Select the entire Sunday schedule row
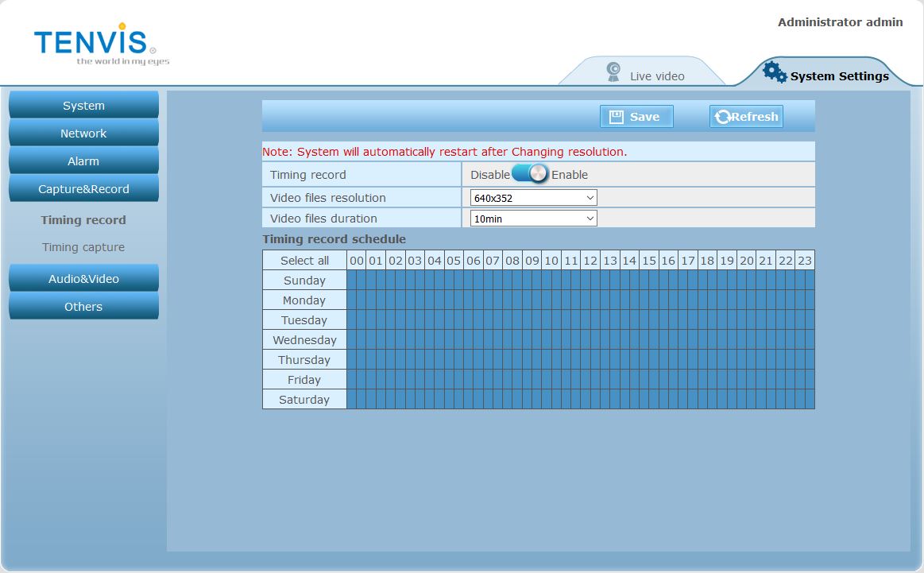This screenshot has width=924, height=573. tap(304, 281)
